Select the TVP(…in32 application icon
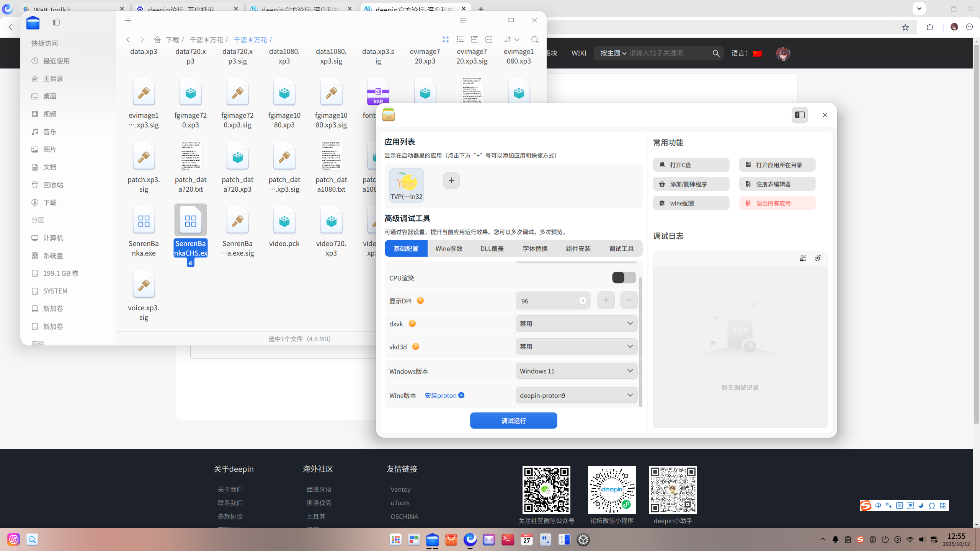This screenshot has width=980, height=551. pos(407,186)
